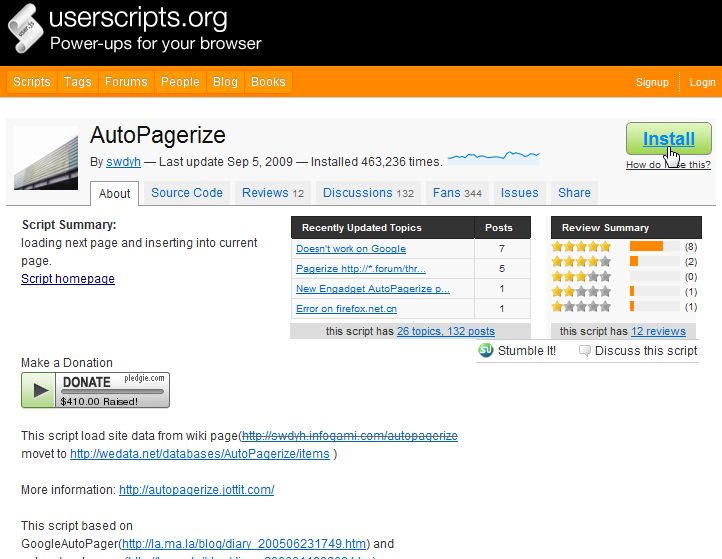This screenshot has width=722, height=559.
Task: Click 'Discuss this script' link
Action: click(x=646, y=351)
